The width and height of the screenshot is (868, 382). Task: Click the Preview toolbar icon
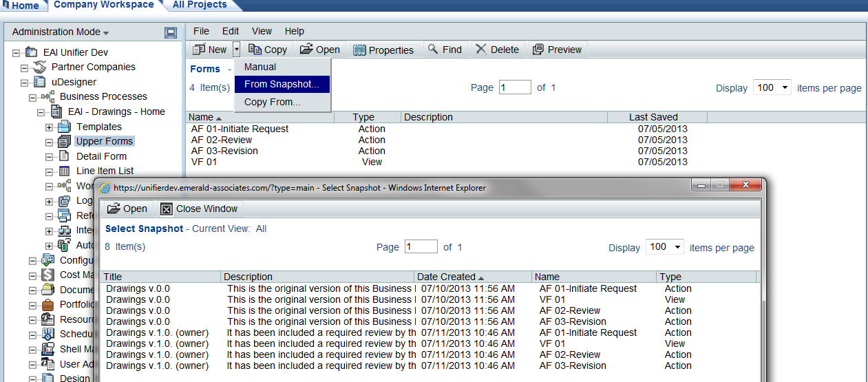pos(538,50)
